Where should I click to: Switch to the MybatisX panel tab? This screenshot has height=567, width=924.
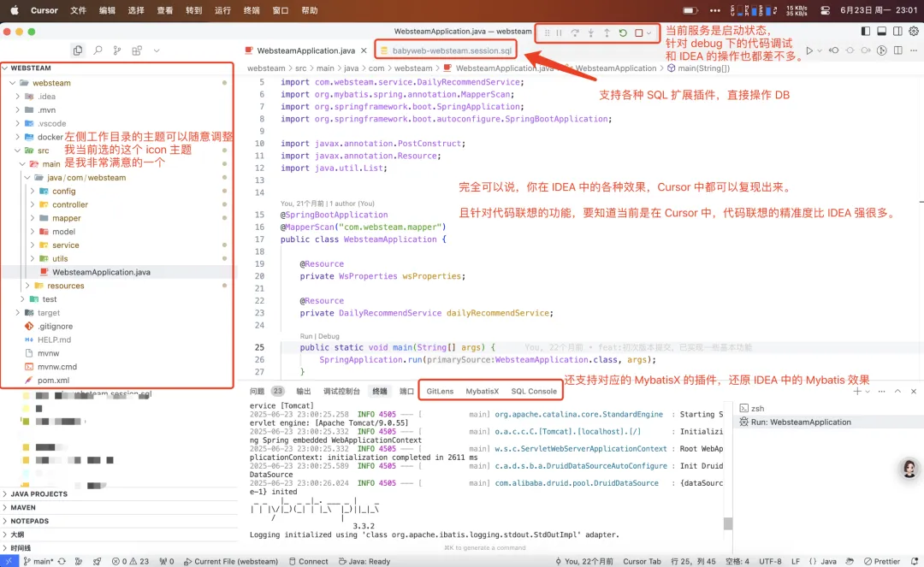(x=482, y=391)
